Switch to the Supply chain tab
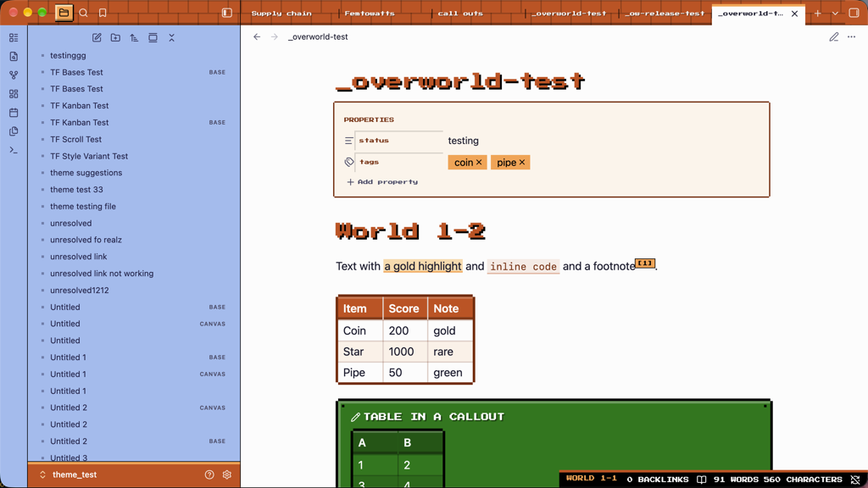868x488 pixels. coord(281,14)
